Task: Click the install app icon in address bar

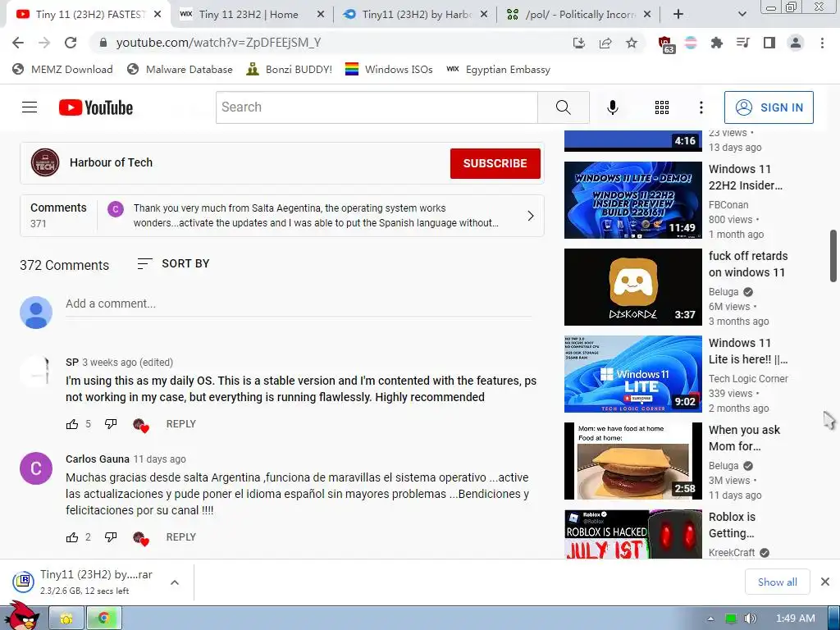Action: click(x=578, y=43)
